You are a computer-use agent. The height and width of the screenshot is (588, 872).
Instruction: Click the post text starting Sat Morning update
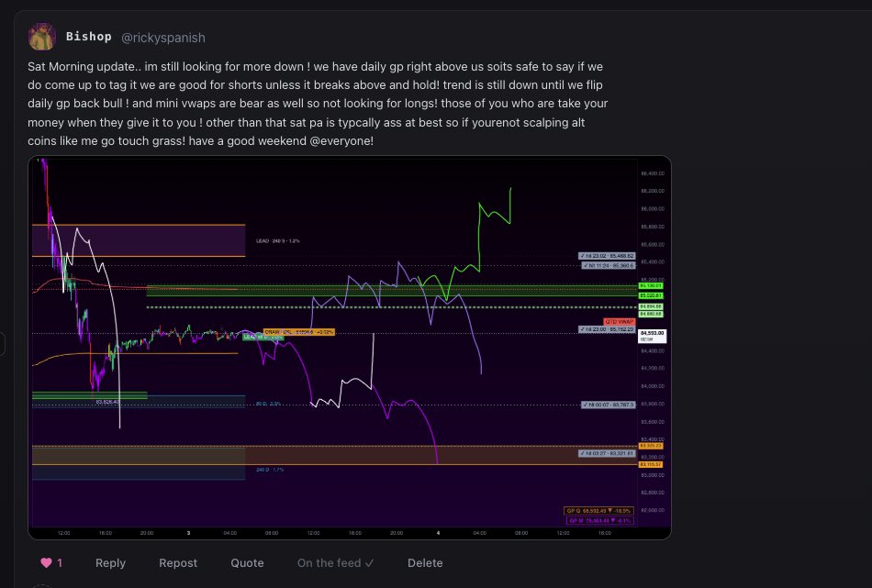click(x=318, y=104)
